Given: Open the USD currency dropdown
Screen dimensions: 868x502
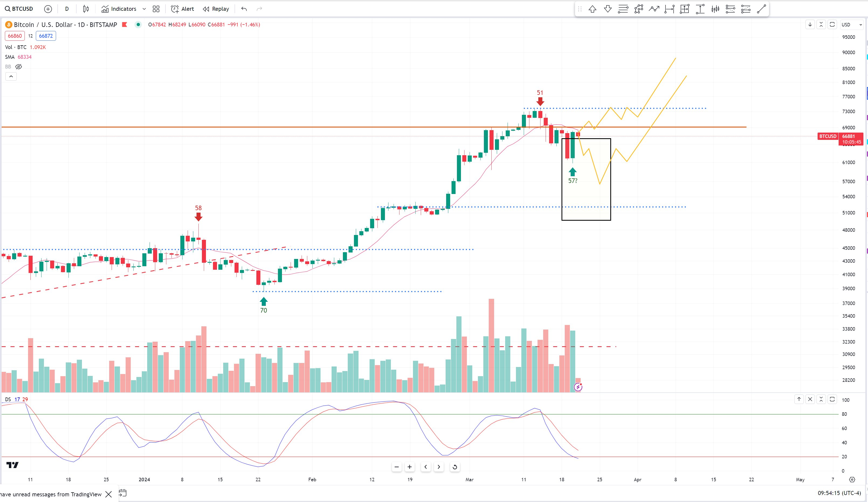Looking at the screenshot, I should 852,25.
